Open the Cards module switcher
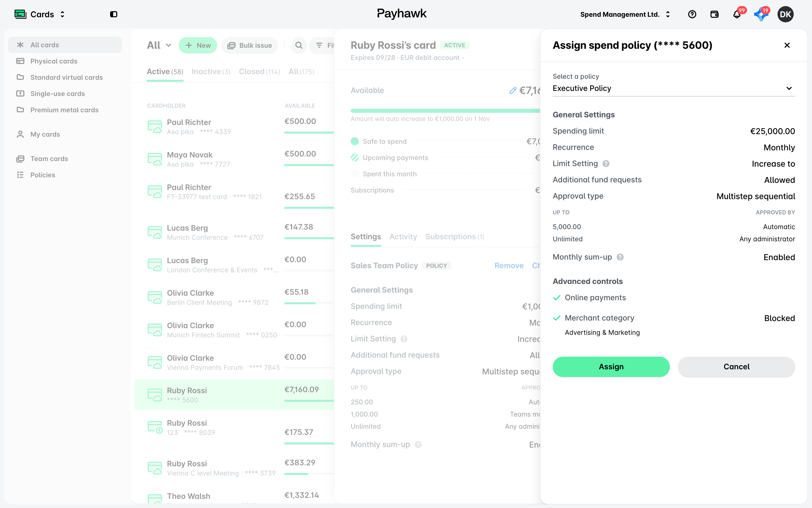The width and height of the screenshot is (812, 508). pyautogui.click(x=40, y=14)
